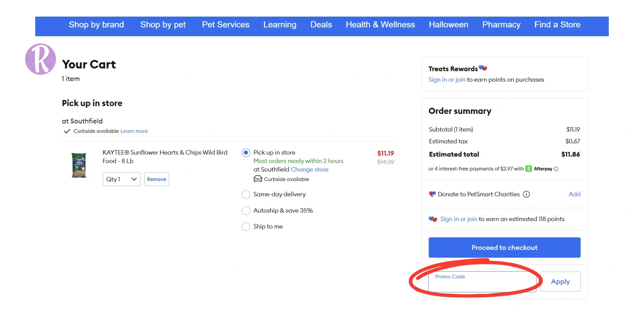644x322 pixels.
Task: Open the Shop by brand menu
Action: (x=96, y=25)
